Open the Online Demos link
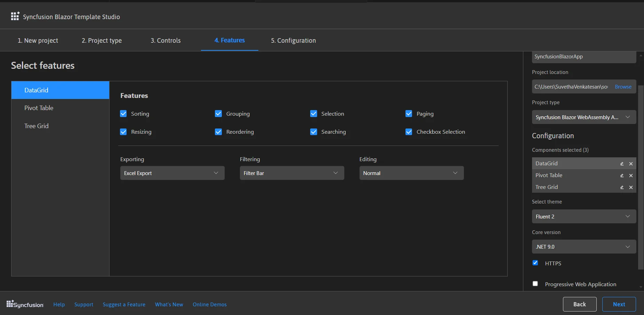 210,305
